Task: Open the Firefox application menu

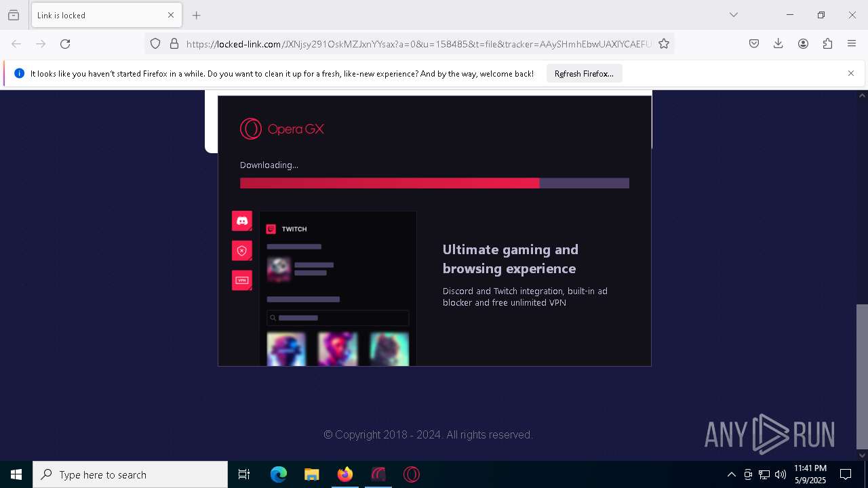Action: [x=852, y=44]
